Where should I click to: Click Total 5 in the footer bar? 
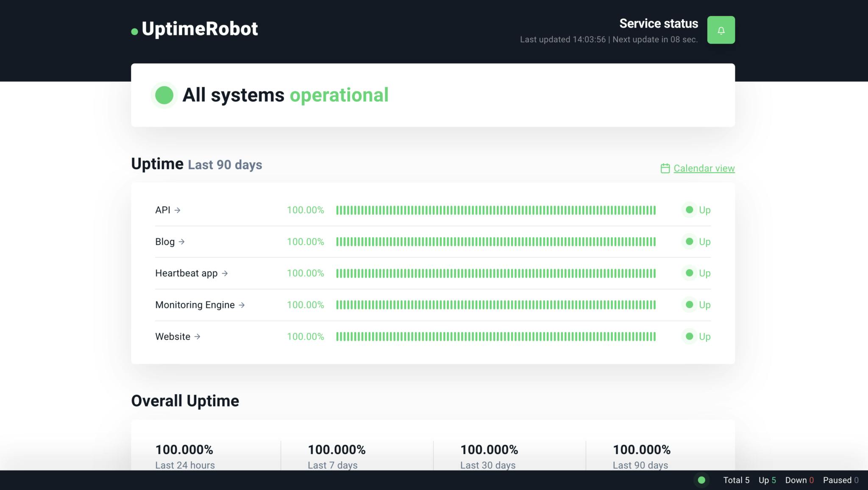pos(736,480)
